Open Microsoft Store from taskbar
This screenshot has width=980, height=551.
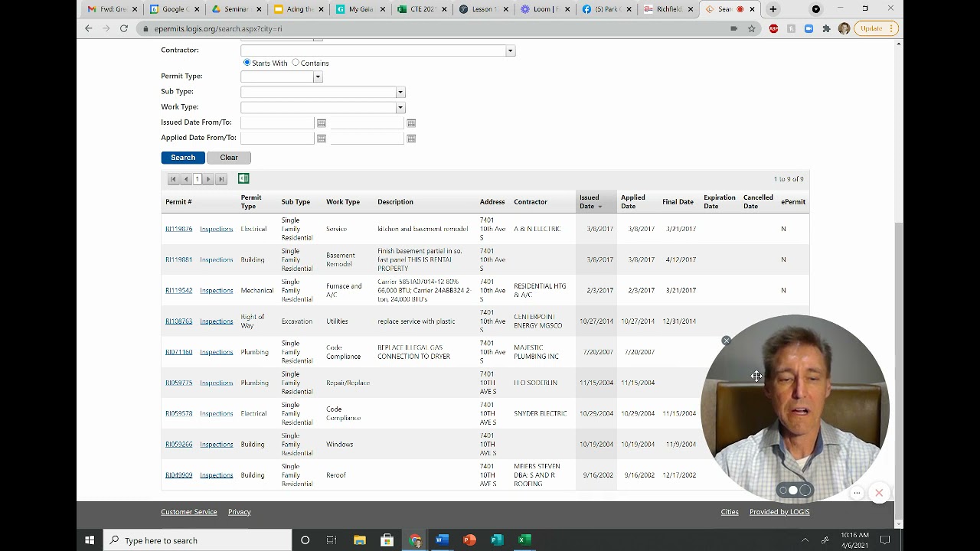[387, 540]
